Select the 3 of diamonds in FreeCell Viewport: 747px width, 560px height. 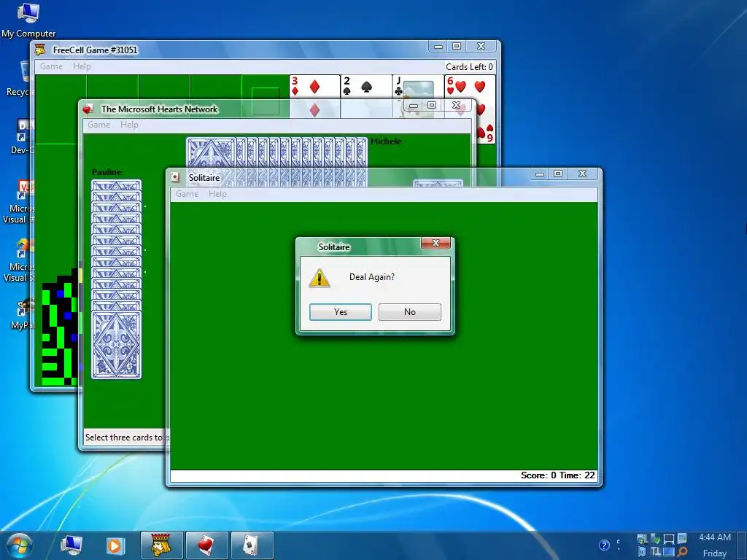click(314, 87)
